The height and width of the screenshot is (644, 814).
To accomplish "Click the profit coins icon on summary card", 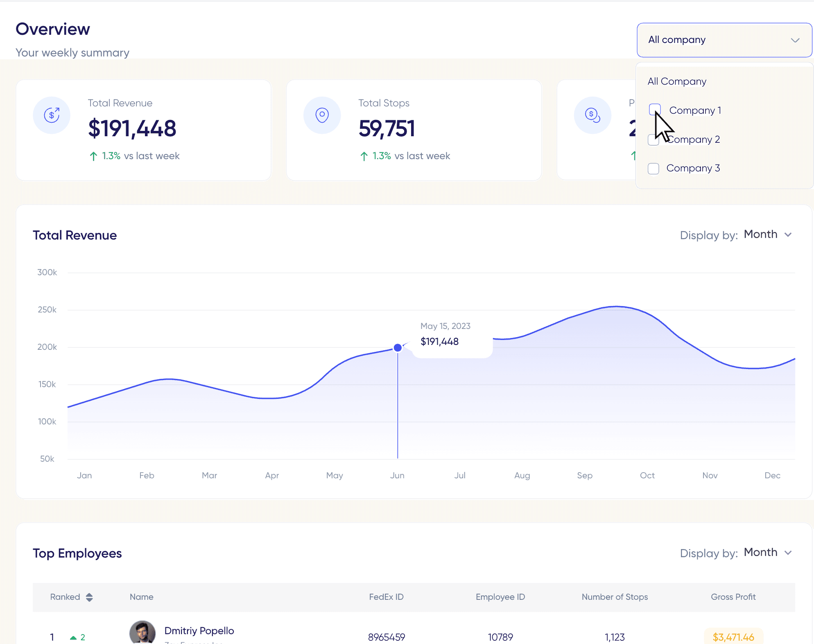I will click(592, 115).
